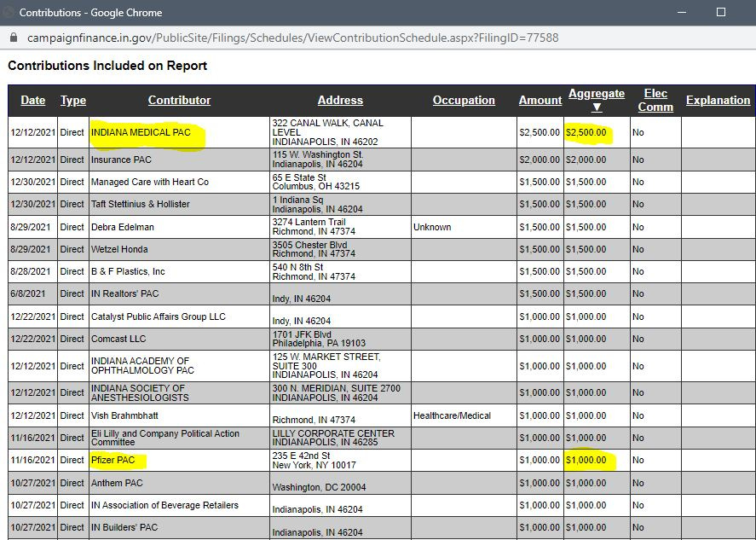Sort table by Amount column header
Image resolution: width=756 pixels, height=540 pixels.
(x=540, y=101)
